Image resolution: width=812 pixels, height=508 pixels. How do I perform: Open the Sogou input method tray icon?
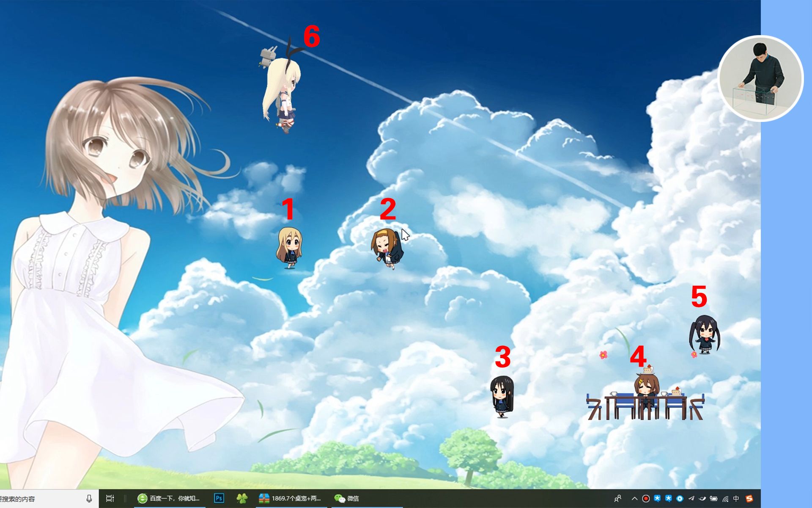click(749, 498)
